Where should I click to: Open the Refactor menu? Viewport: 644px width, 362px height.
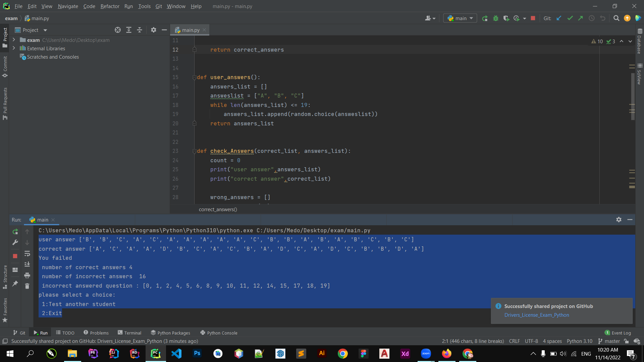(110, 6)
